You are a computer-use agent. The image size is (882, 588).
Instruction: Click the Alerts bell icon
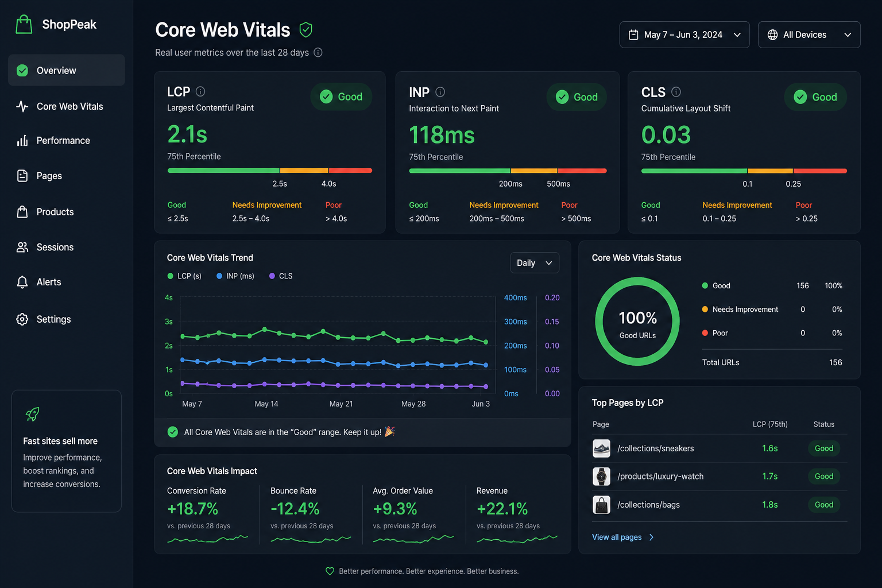pyautogui.click(x=22, y=282)
